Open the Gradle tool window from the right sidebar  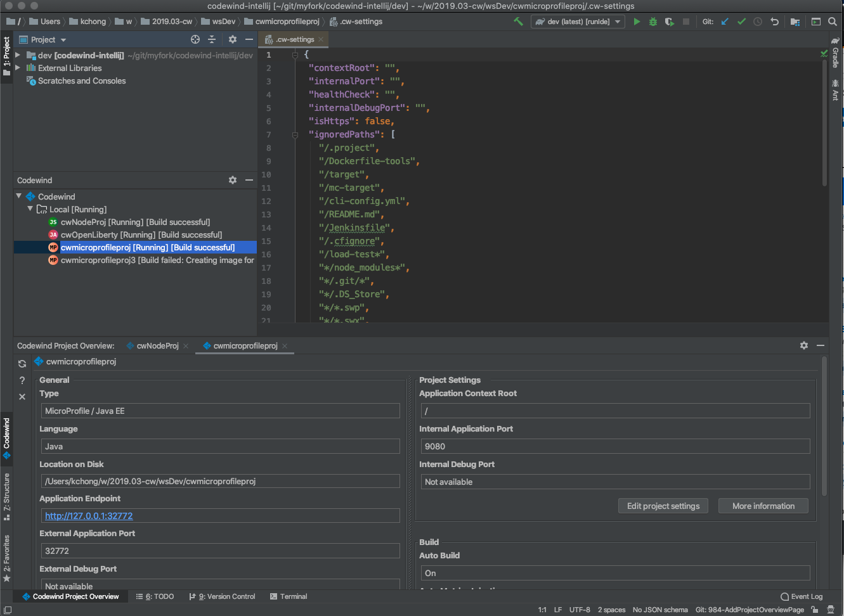pyautogui.click(x=835, y=60)
